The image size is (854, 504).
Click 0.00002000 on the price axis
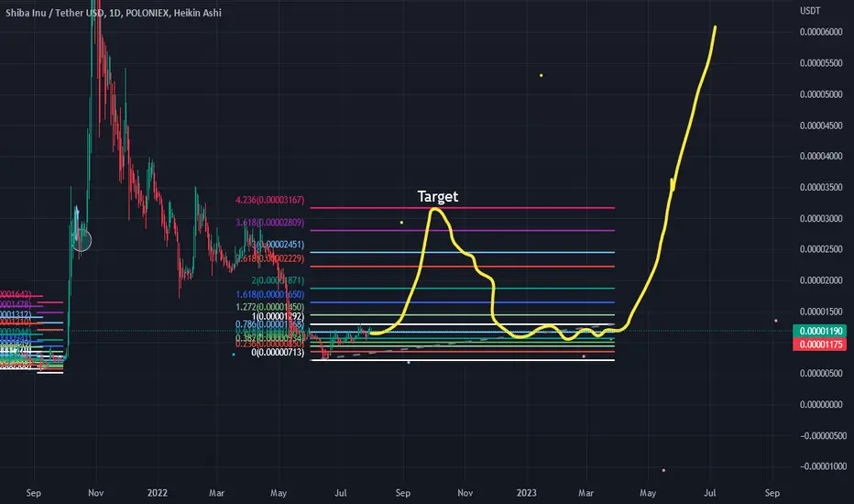[x=821, y=280]
